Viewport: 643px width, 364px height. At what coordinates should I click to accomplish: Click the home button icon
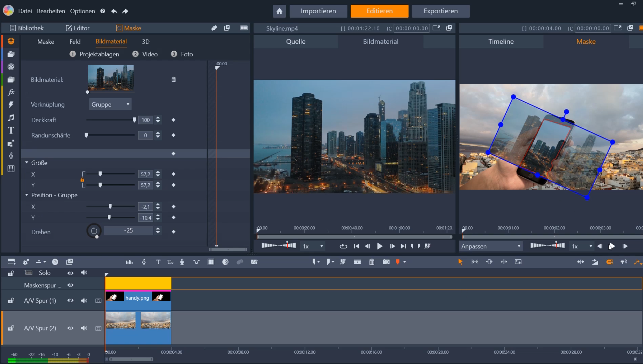coord(279,11)
